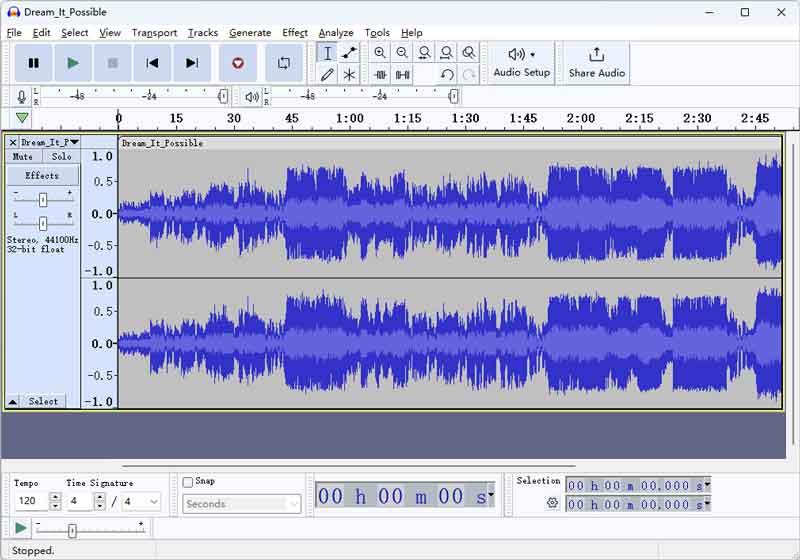
Task: Click the Zoom In magnifier icon
Action: 380,53
